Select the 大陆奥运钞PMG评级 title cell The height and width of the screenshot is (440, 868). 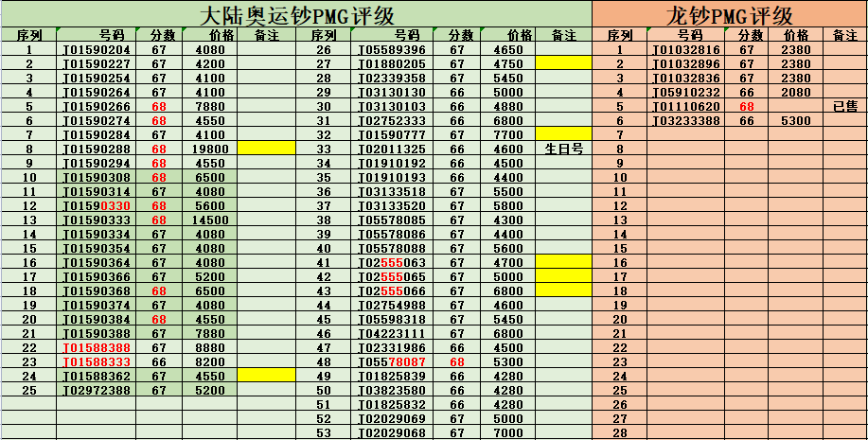(296, 14)
